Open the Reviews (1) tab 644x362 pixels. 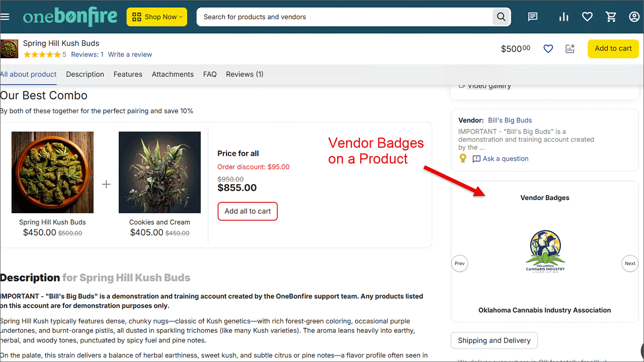(x=245, y=74)
